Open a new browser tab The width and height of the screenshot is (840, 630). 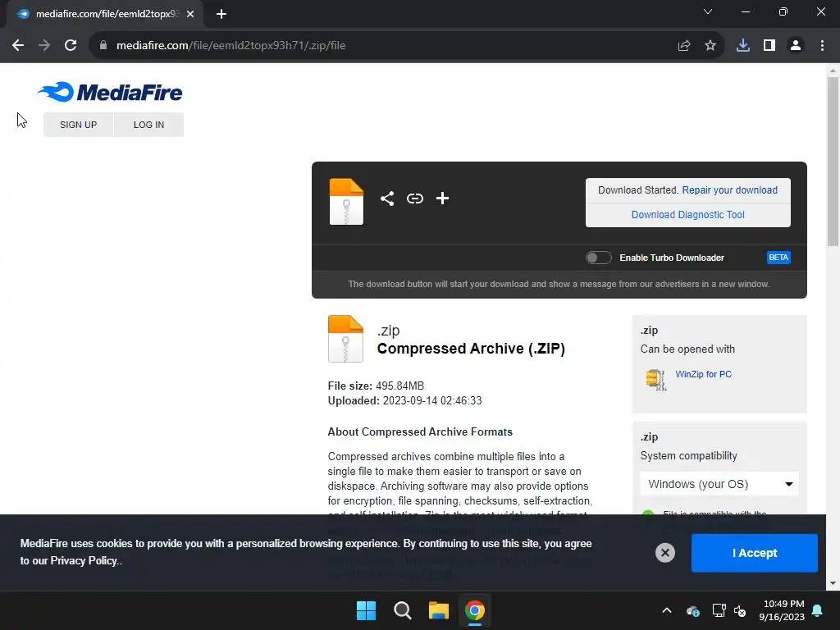(221, 14)
